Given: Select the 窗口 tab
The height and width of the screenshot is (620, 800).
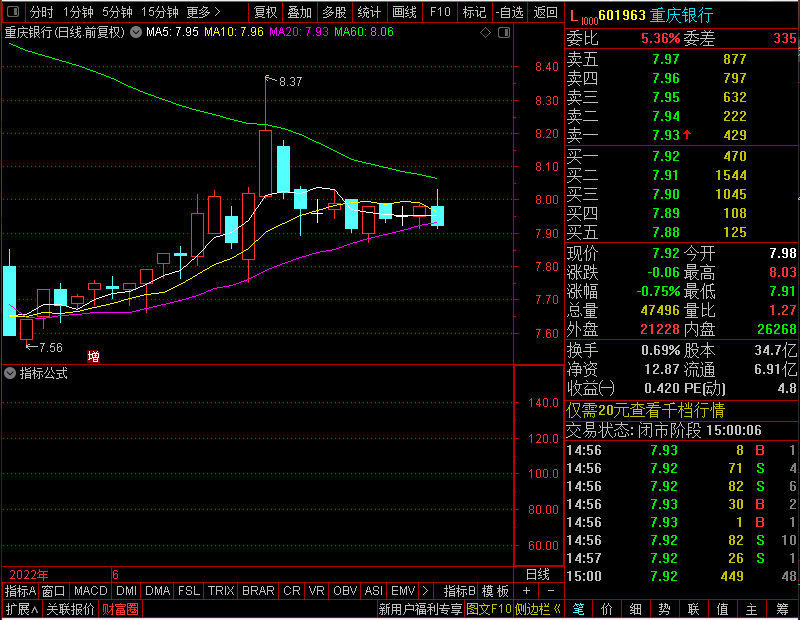Looking at the screenshot, I should 54,591.
